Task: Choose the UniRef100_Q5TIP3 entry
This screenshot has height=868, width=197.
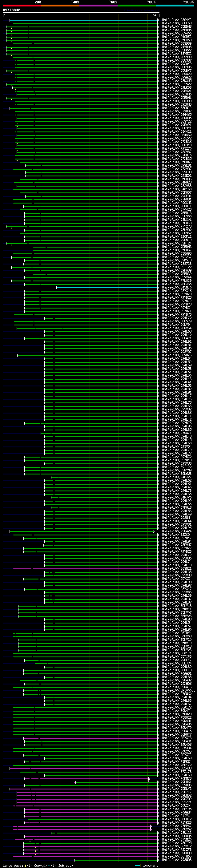Action: (177, 656)
